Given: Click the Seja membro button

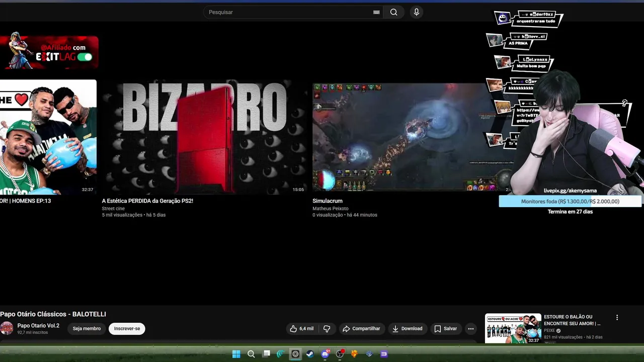Looking at the screenshot, I should coord(87,328).
